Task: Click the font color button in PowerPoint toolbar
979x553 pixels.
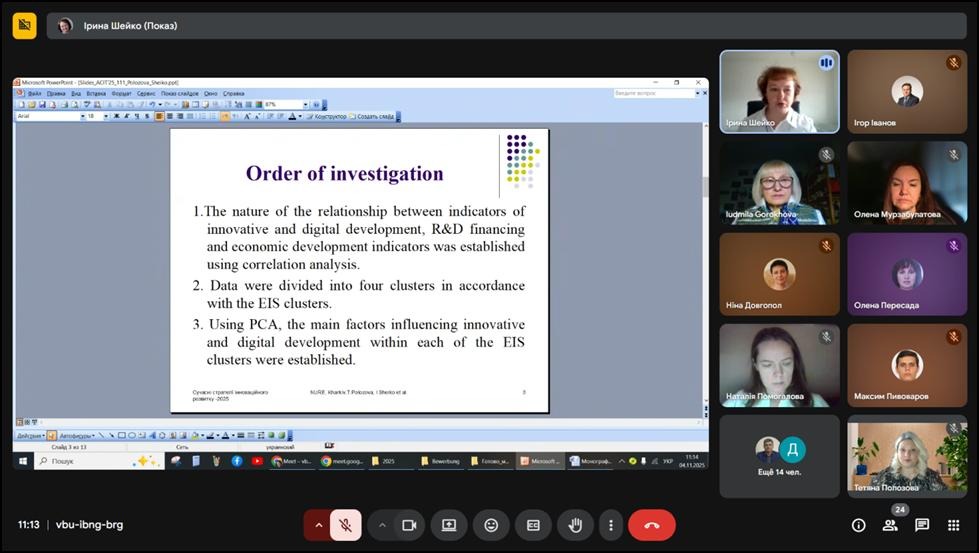Action: pyautogui.click(x=294, y=116)
